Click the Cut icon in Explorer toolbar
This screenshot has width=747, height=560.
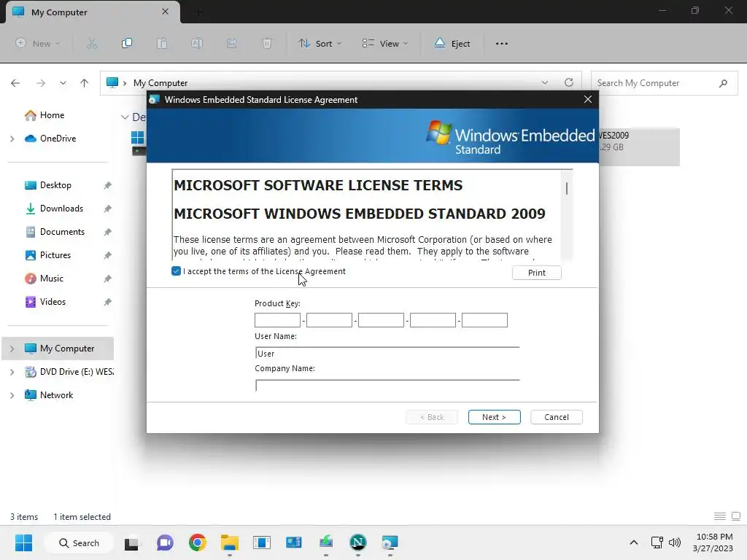[92, 43]
